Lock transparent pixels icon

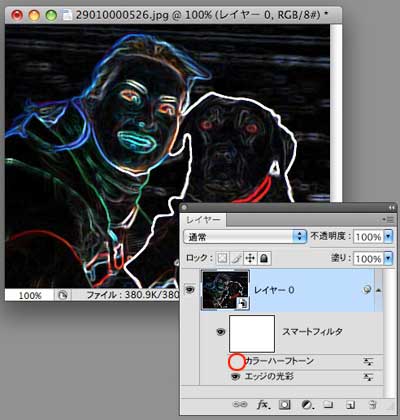pyautogui.click(x=222, y=258)
